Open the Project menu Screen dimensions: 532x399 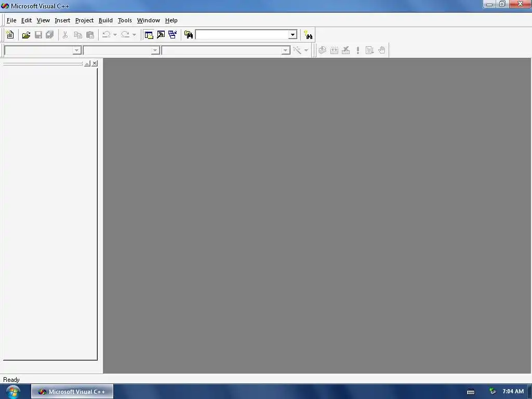tap(84, 20)
